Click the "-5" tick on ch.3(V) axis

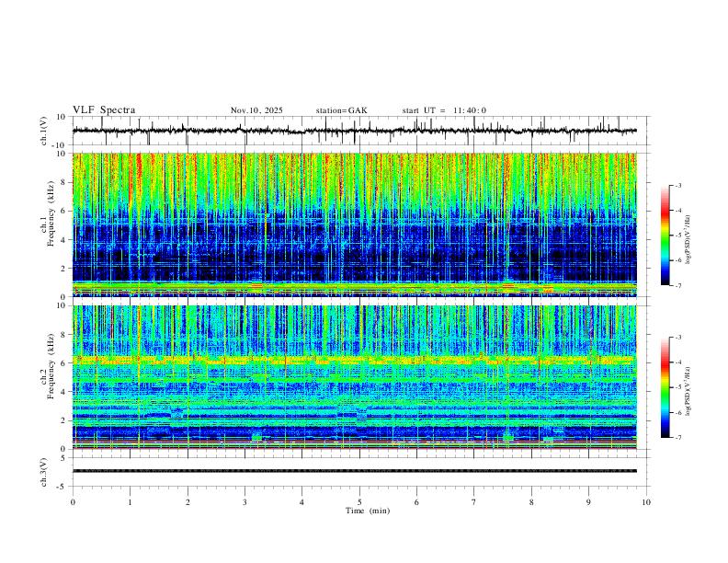click(63, 487)
